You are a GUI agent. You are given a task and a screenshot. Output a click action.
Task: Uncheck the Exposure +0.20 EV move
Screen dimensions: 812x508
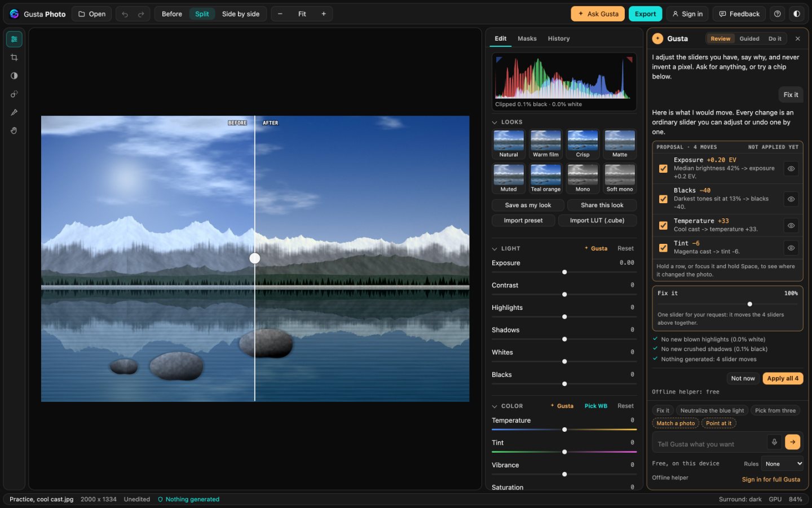[663, 168]
